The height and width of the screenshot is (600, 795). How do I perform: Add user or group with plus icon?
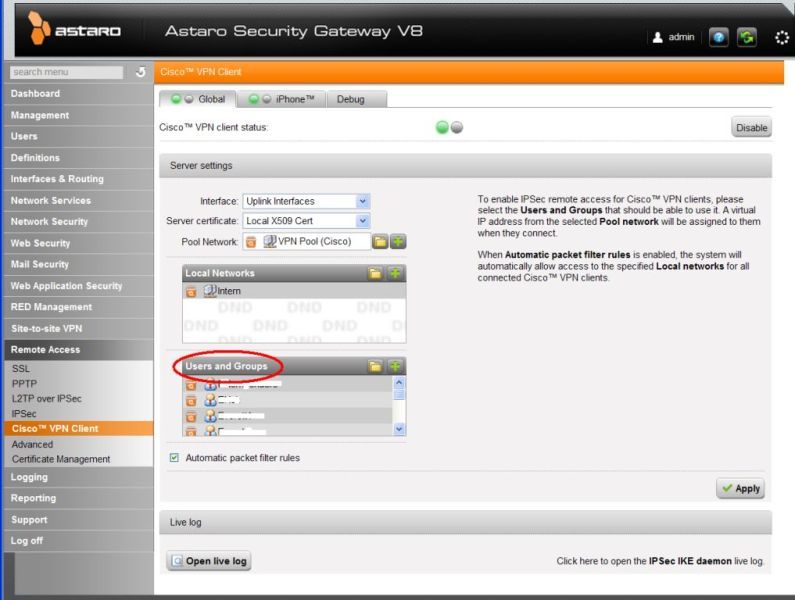tap(394, 366)
